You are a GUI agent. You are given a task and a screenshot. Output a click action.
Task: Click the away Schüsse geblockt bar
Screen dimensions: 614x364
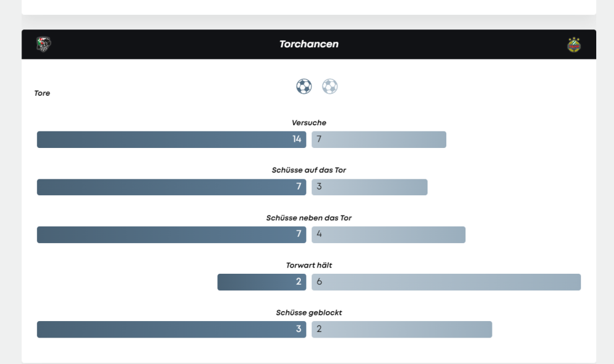[x=402, y=329]
